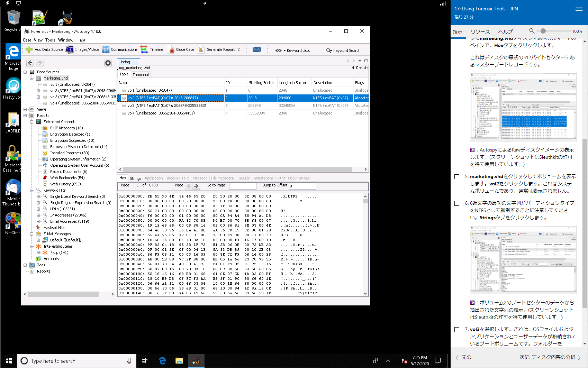Viewport: 588px width, 368px height.
Task: Mark step 7 checkbox as done
Action: [x=457, y=330]
